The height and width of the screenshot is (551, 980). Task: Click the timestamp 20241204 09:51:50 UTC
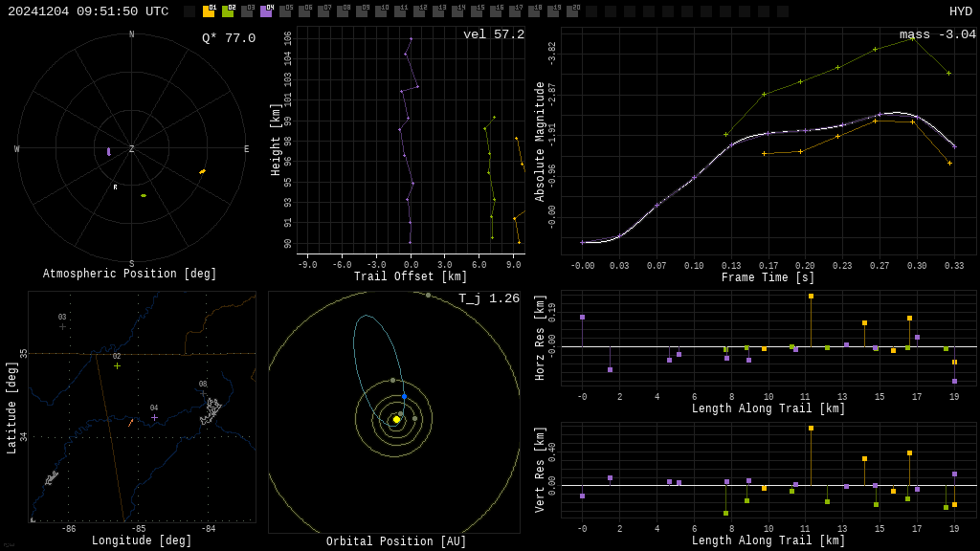88,11
